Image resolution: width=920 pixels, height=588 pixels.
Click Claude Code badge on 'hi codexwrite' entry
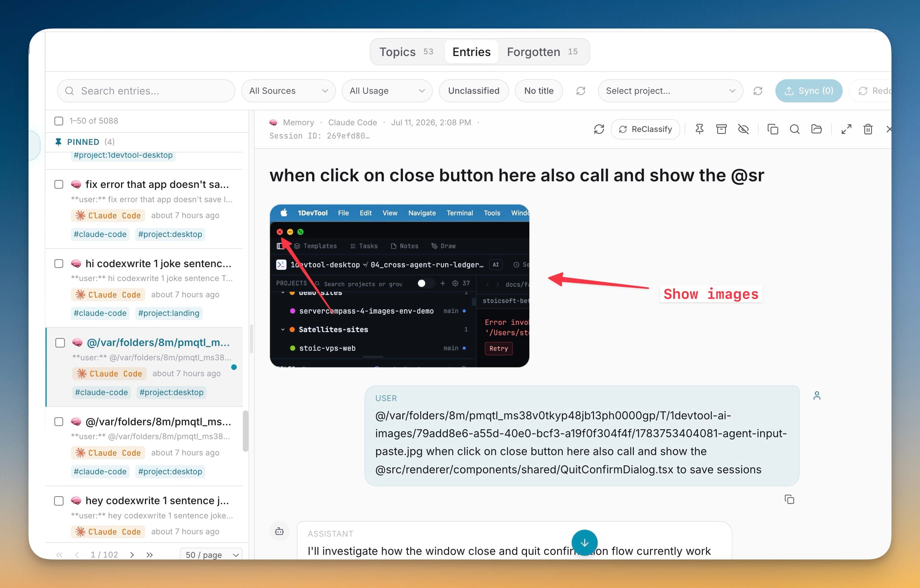point(108,295)
